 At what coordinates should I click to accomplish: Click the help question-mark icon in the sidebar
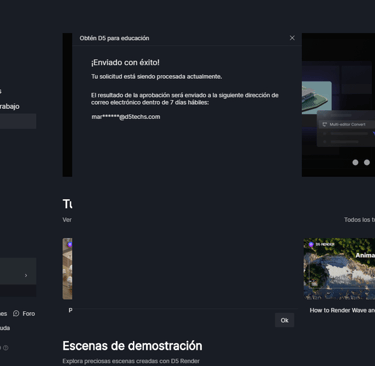coord(6,348)
